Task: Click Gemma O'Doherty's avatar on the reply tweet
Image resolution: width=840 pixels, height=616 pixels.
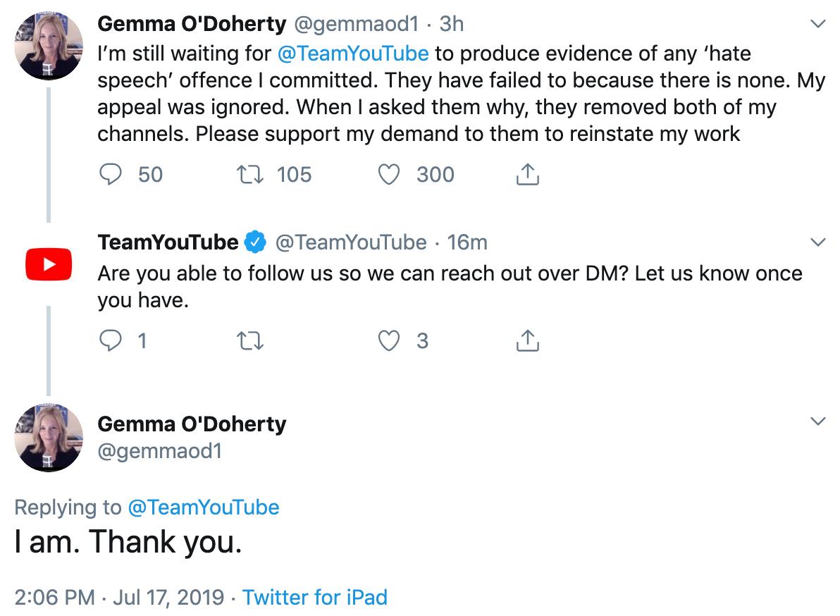Action: coord(48,437)
